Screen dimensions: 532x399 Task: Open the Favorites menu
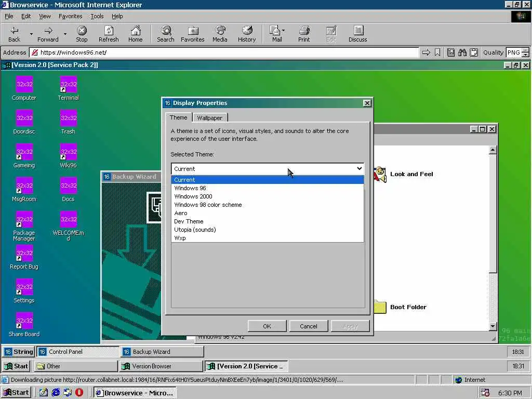(70, 16)
